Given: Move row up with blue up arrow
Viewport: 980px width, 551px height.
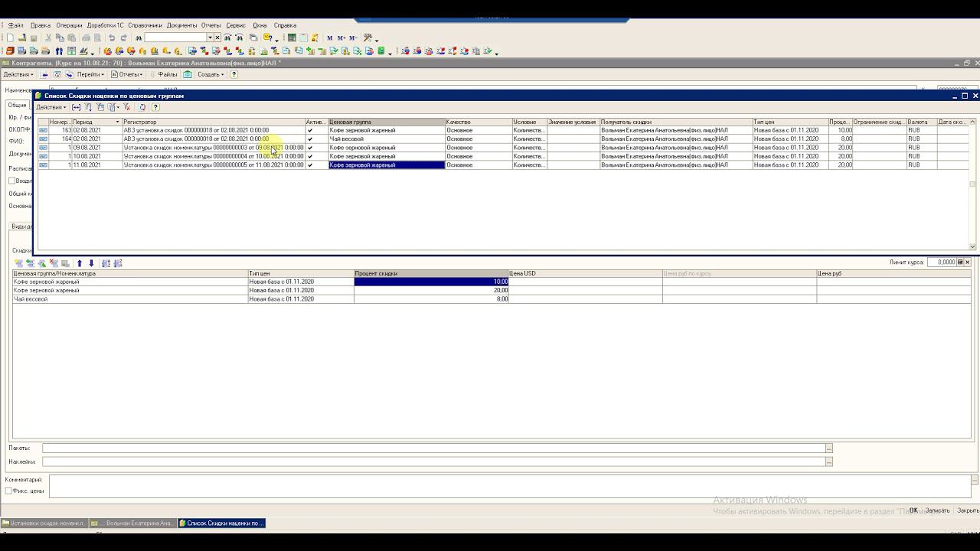Looking at the screenshot, I should point(80,263).
